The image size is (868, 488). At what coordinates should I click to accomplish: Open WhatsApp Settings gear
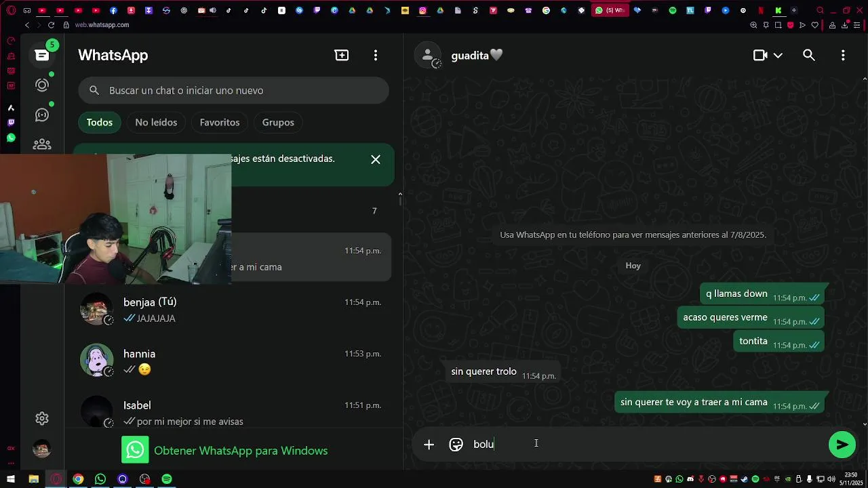42,419
